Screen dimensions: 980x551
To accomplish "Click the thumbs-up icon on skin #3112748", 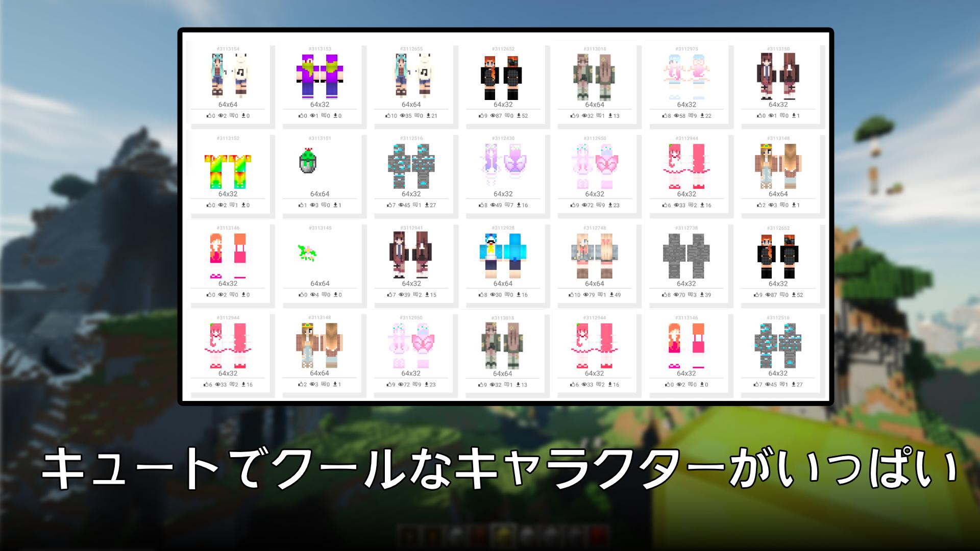I will pyautogui.click(x=571, y=295).
